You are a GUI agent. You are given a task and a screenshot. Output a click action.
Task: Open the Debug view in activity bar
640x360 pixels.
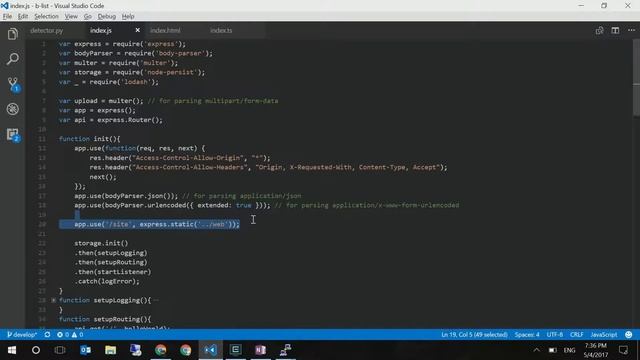[x=13, y=109]
